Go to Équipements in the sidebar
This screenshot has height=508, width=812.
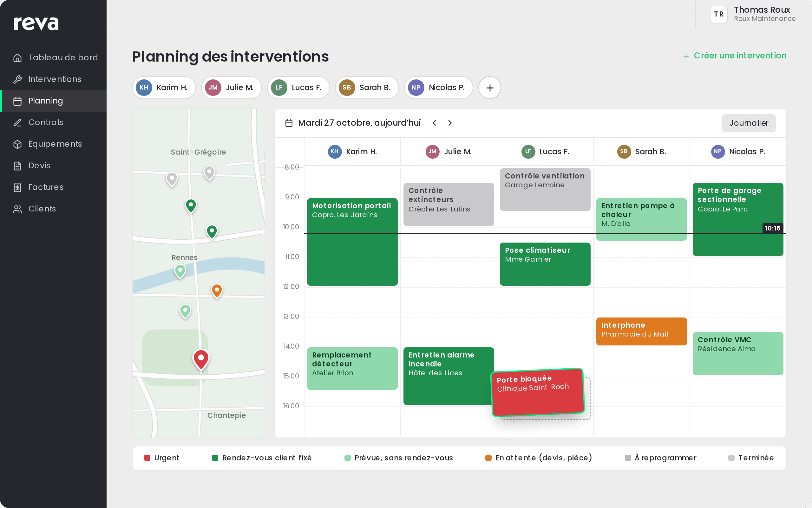pos(54,144)
